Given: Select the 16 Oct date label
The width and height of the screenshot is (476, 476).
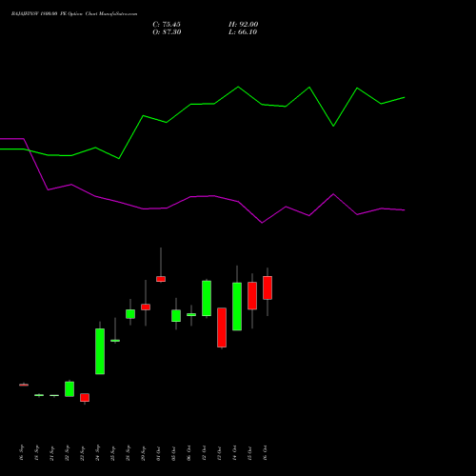Looking at the screenshot, I should click(x=266, y=453).
